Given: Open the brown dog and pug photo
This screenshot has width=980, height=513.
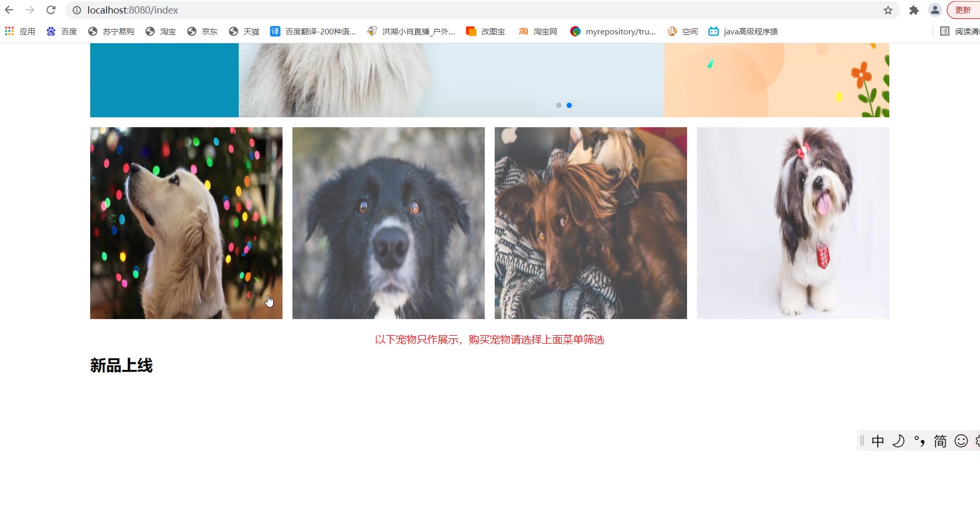Looking at the screenshot, I should [x=591, y=223].
